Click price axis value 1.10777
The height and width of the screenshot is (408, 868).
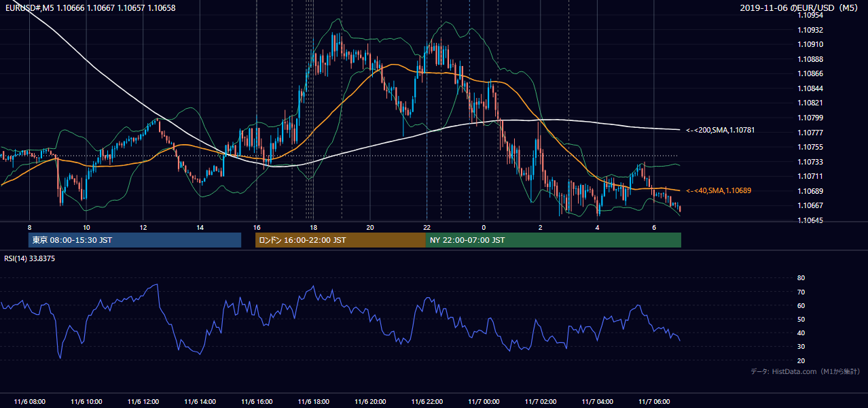810,133
